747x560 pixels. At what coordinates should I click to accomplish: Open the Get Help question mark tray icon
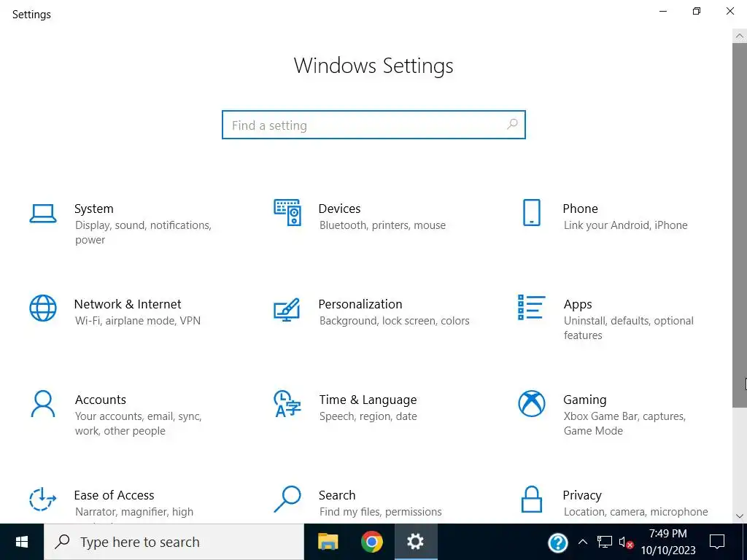[558, 542]
